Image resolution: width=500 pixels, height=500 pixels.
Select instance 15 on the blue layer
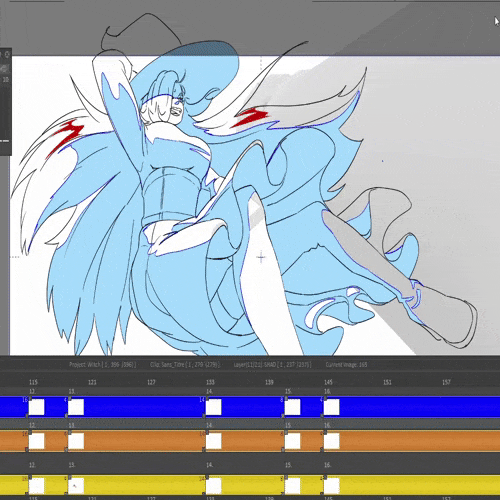coord(292,407)
